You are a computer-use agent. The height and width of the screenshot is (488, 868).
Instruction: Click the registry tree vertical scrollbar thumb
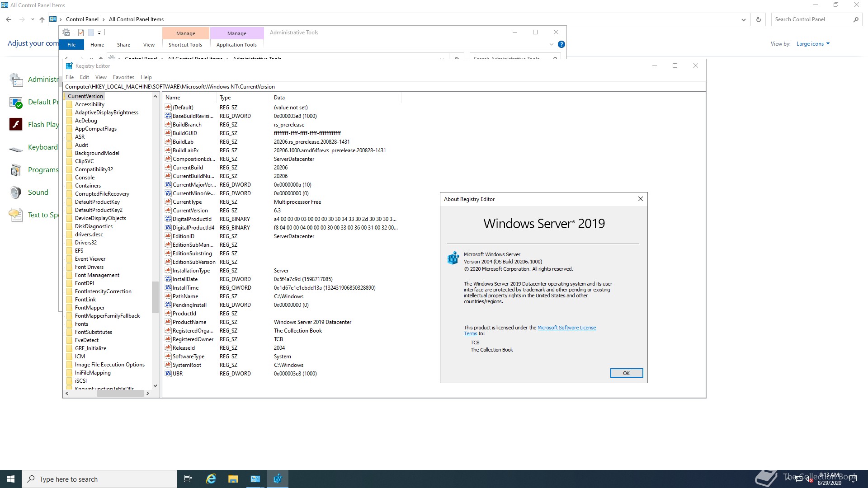[155, 297]
